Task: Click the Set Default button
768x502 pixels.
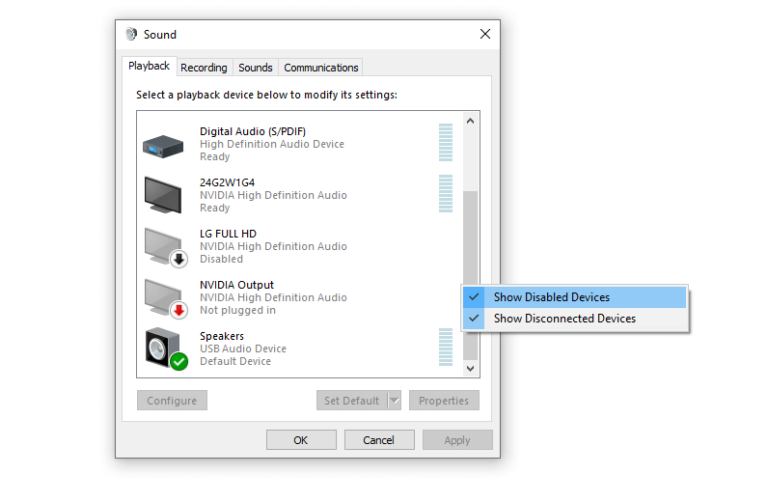Action: [x=352, y=401]
